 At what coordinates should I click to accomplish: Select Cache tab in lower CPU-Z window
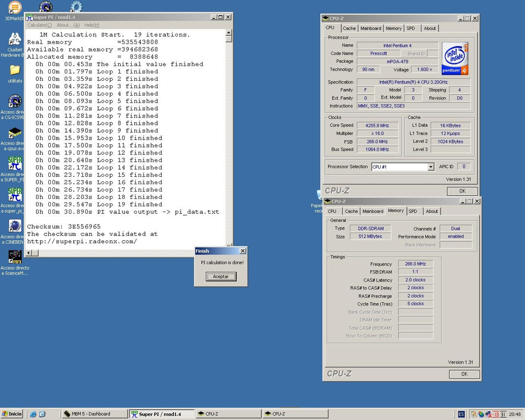click(351, 212)
